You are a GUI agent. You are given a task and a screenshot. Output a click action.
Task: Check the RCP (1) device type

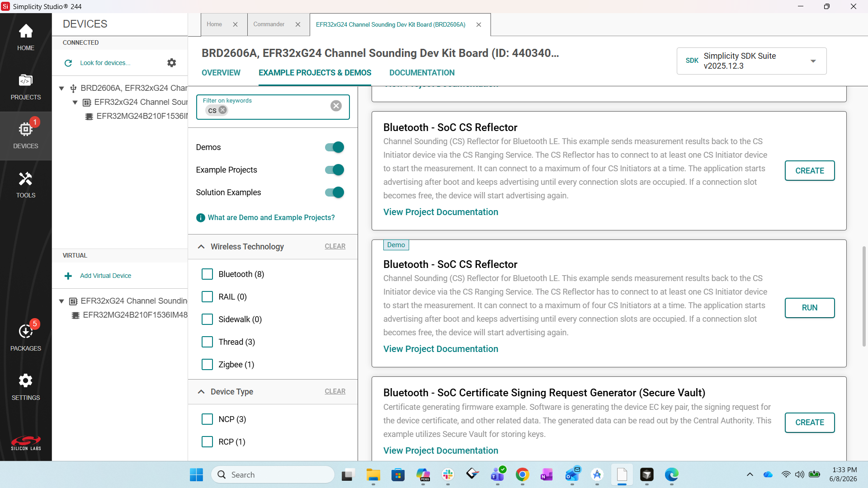point(207,442)
